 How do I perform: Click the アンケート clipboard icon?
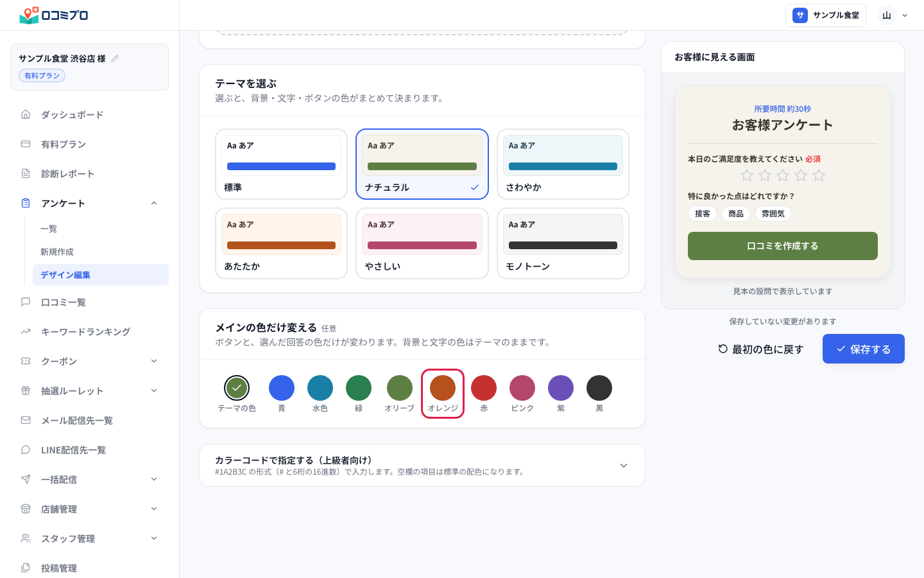coord(26,203)
